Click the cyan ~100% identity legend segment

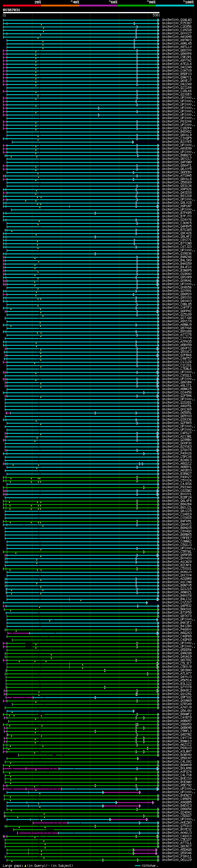click(175, 6)
